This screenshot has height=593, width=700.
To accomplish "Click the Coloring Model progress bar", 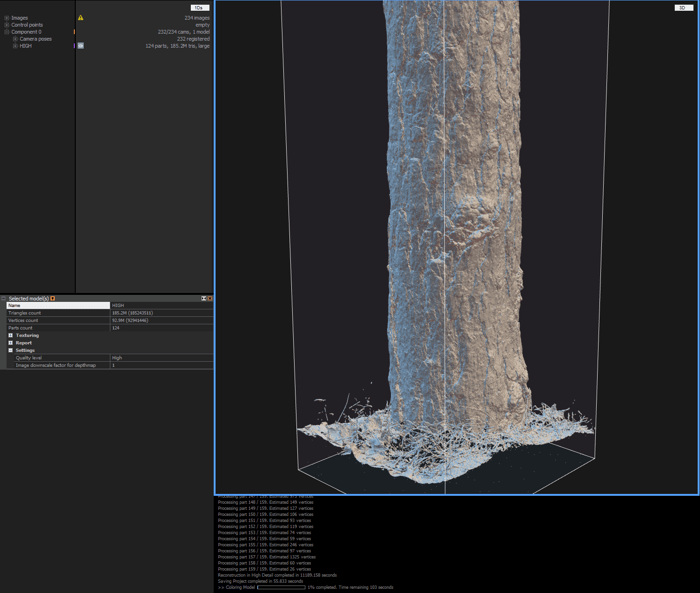I will pos(281,587).
